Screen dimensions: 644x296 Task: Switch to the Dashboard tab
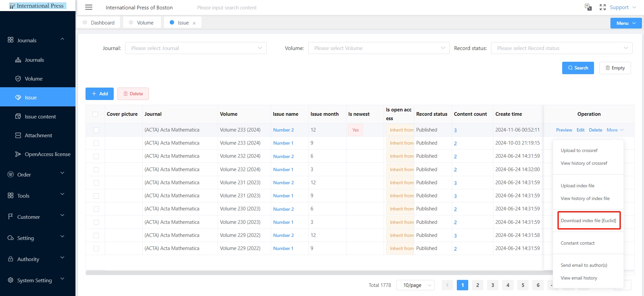(99, 22)
